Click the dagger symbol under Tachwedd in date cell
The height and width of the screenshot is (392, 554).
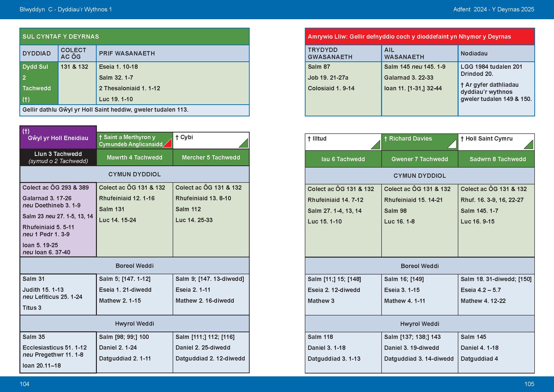[x=26, y=99]
